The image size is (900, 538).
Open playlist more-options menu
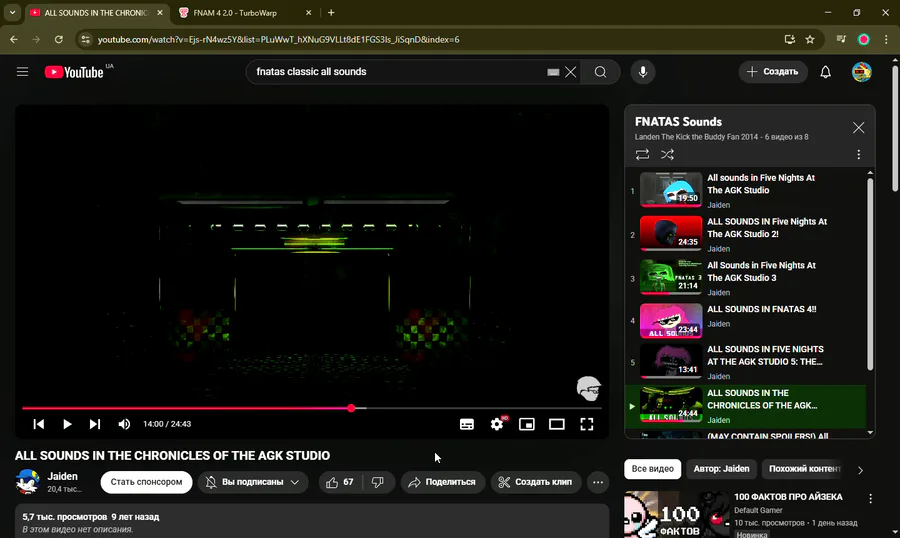point(859,154)
